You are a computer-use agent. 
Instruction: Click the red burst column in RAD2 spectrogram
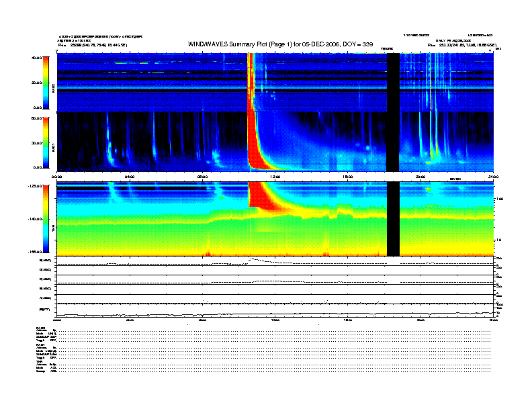(x=251, y=83)
